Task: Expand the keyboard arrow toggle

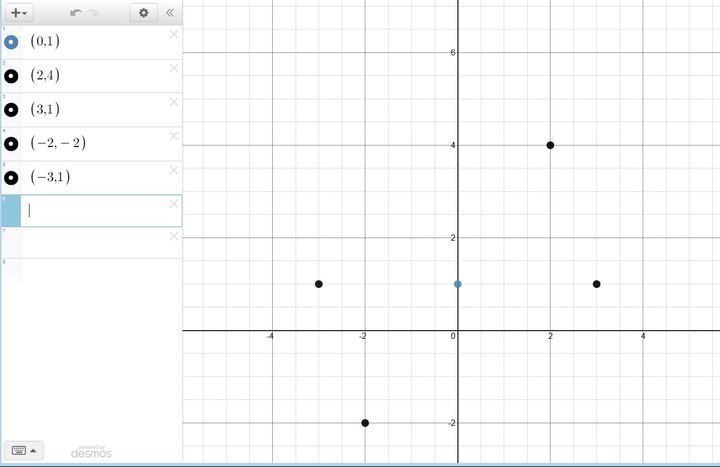Action: click(34, 450)
